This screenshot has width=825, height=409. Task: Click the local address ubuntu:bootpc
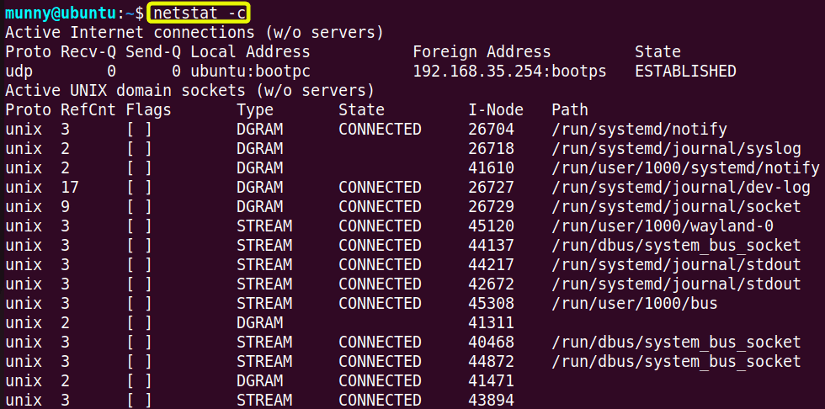coord(250,71)
